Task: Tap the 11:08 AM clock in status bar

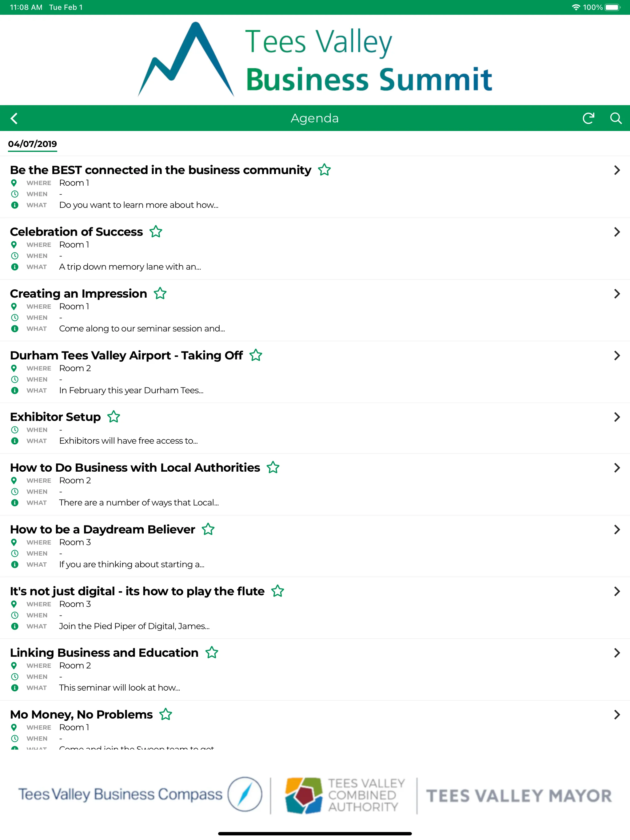Action: [26, 7]
